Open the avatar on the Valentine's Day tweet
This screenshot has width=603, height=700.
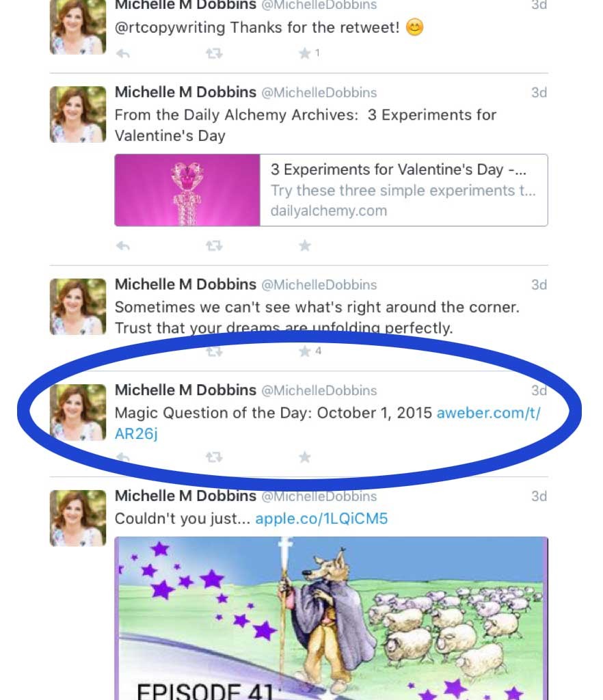coord(78,115)
